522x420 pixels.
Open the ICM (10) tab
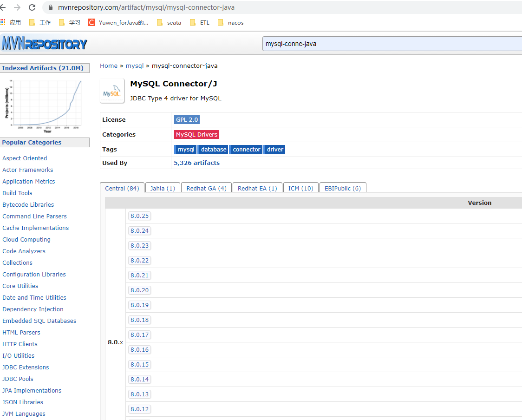point(300,188)
